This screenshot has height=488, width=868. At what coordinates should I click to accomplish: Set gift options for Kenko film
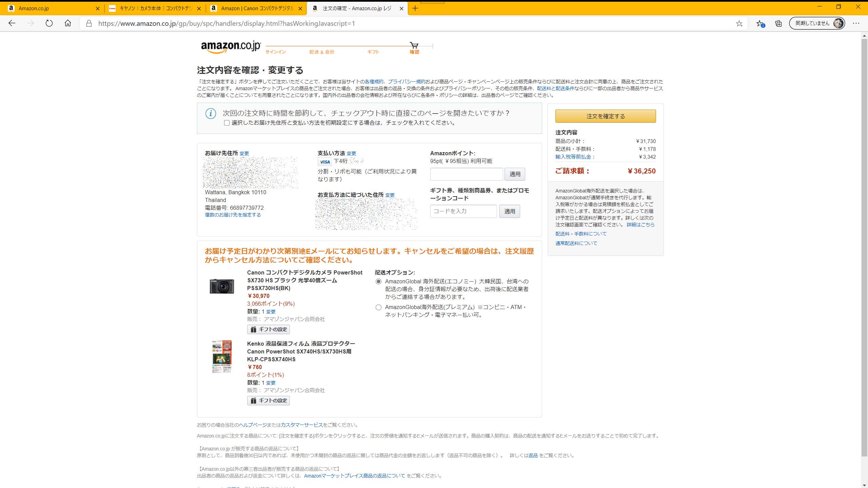pyautogui.click(x=269, y=401)
